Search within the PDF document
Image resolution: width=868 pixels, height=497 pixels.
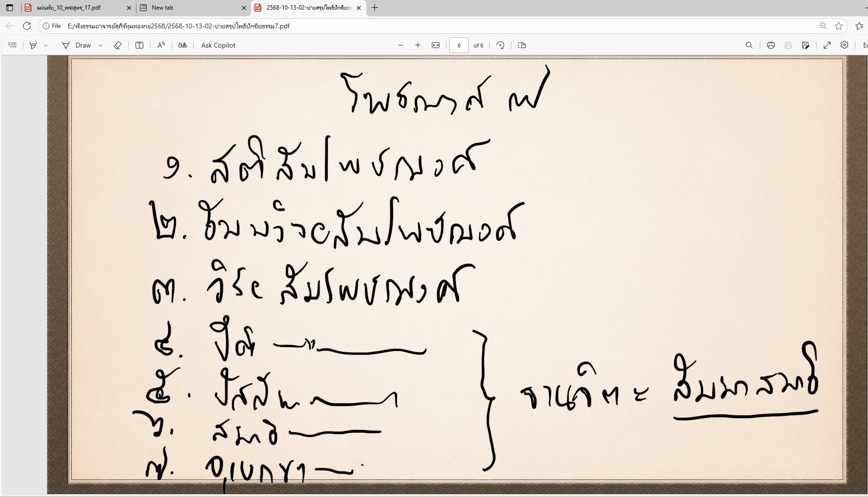(749, 45)
